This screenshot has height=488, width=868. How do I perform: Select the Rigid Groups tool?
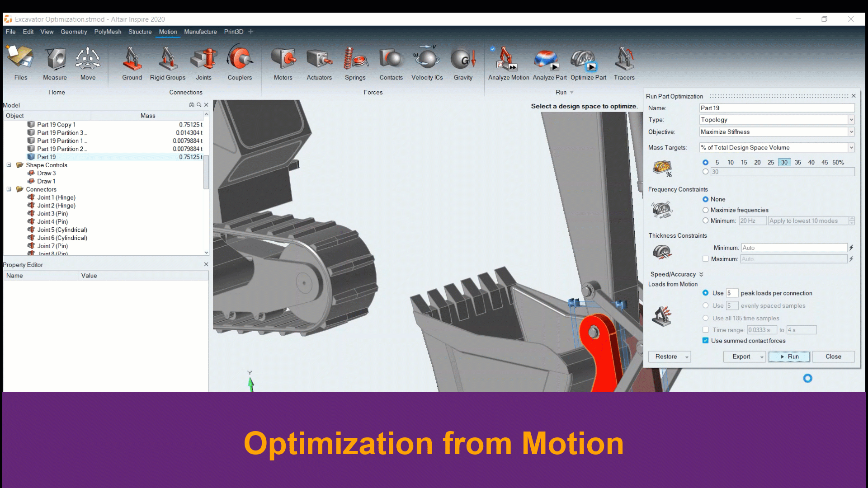point(168,59)
